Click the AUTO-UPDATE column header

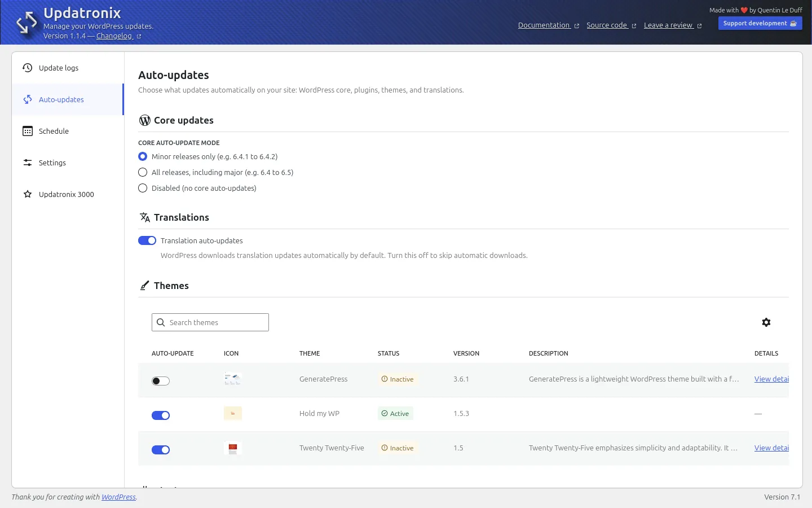click(x=173, y=353)
